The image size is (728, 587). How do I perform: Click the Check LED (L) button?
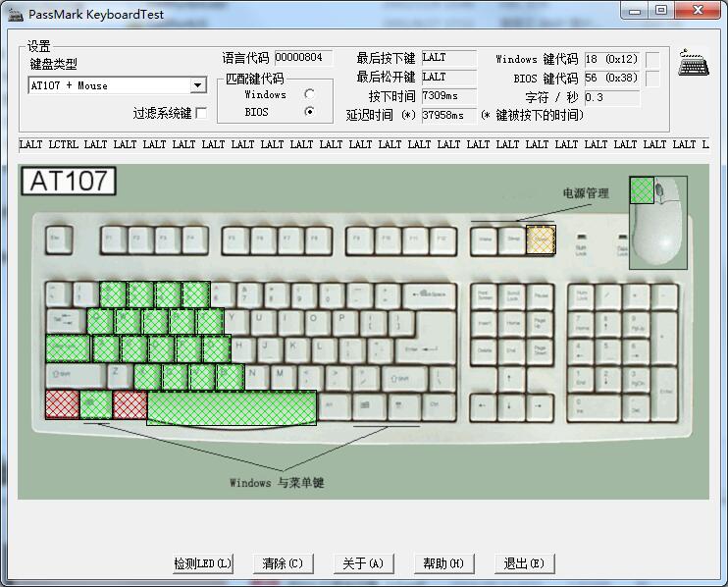point(202,563)
